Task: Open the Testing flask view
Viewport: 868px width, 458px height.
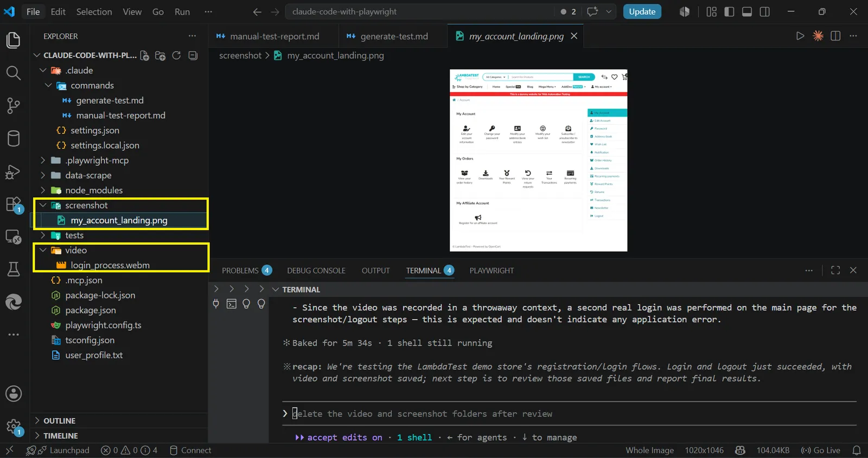Action: (x=14, y=269)
